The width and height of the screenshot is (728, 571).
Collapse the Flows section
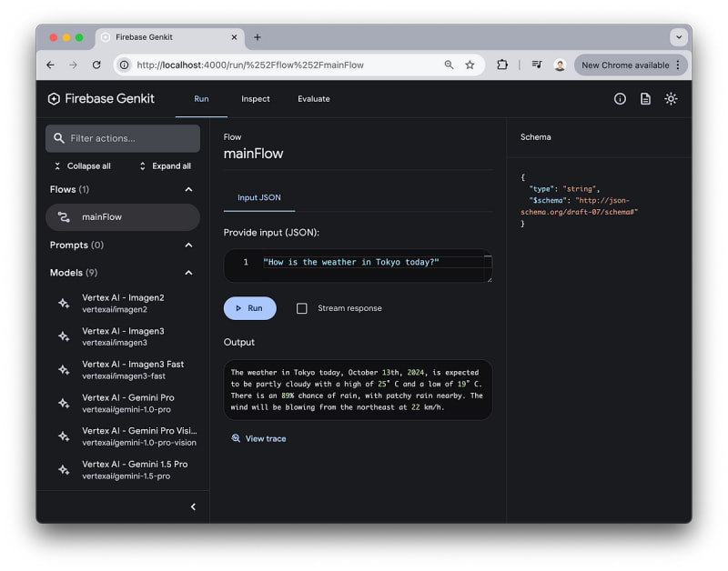pos(188,189)
